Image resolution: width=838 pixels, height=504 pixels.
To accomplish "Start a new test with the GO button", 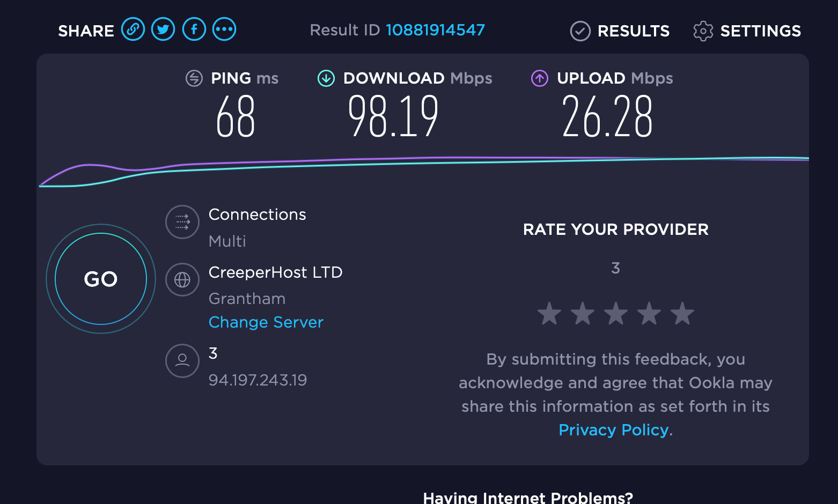I will click(100, 279).
